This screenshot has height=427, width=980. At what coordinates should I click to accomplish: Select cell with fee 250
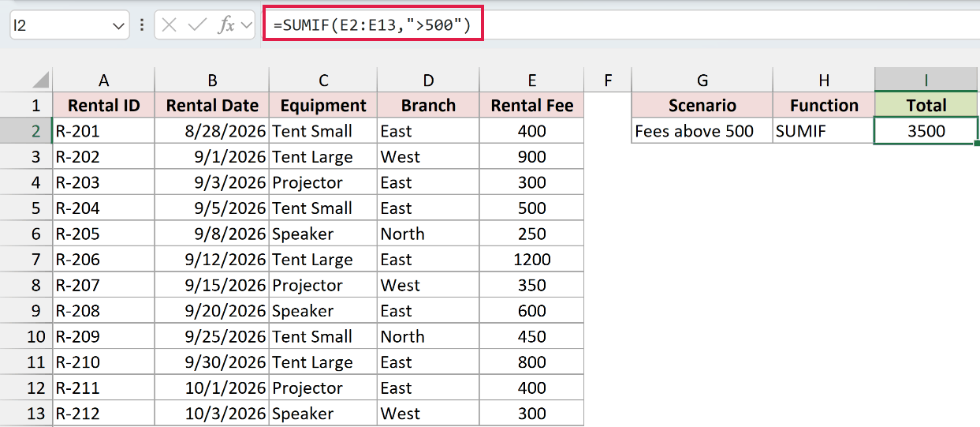click(x=532, y=234)
